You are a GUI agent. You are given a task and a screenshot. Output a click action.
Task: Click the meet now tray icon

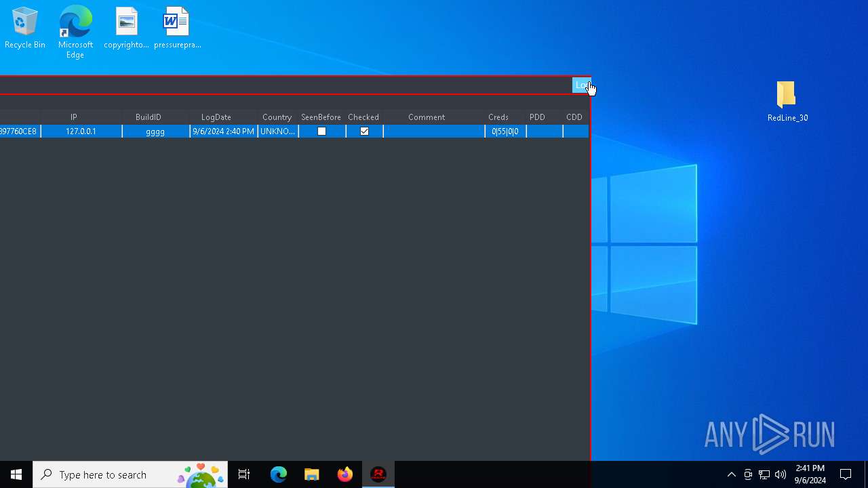748,474
